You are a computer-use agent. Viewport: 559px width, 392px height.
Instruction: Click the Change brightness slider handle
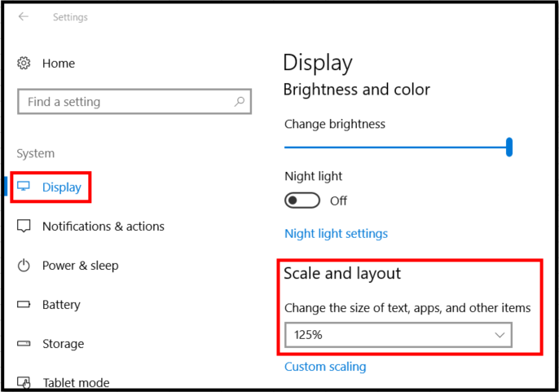pos(509,147)
